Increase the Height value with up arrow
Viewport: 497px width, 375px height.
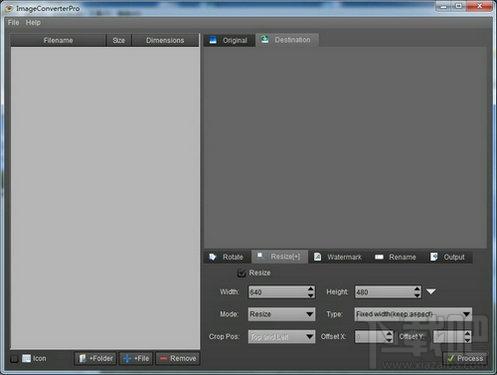(x=417, y=289)
